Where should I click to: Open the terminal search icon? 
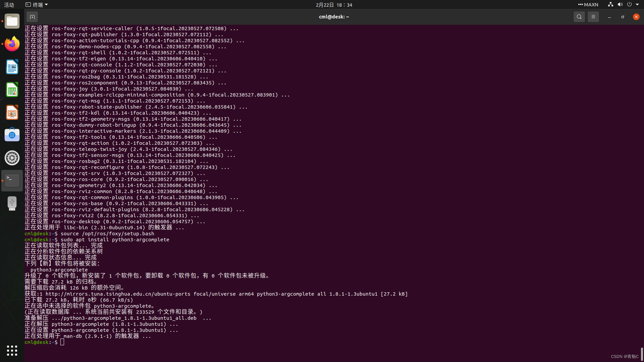[579, 16]
